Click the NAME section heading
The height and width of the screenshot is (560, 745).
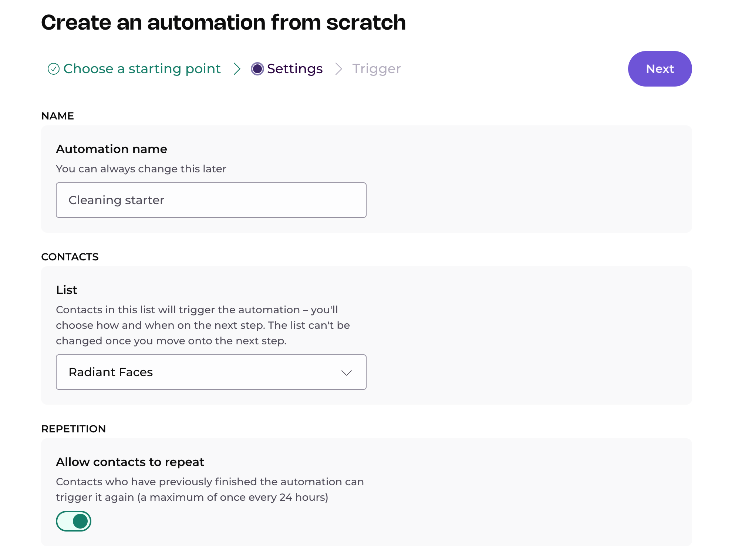click(x=58, y=116)
